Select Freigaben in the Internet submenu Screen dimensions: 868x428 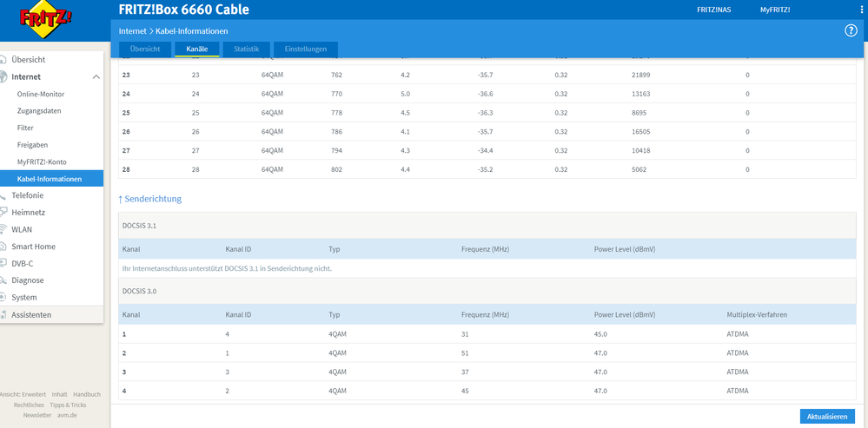tap(32, 145)
